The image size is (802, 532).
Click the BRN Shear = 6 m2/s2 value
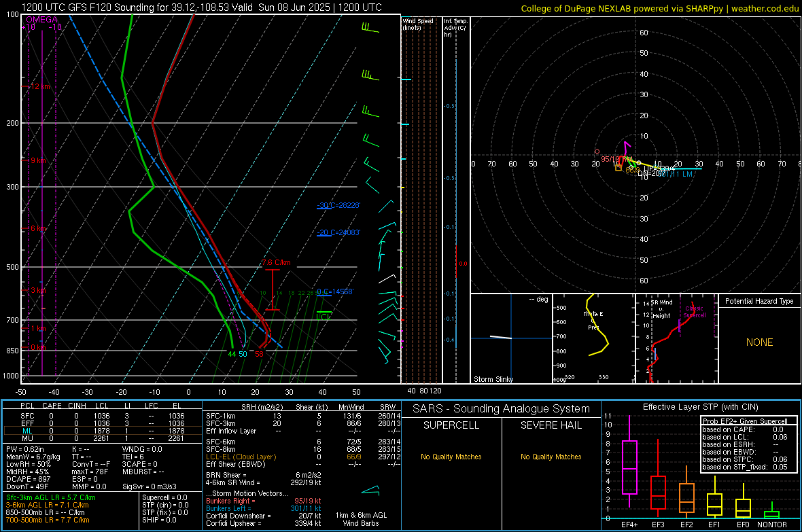[x=264, y=475]
